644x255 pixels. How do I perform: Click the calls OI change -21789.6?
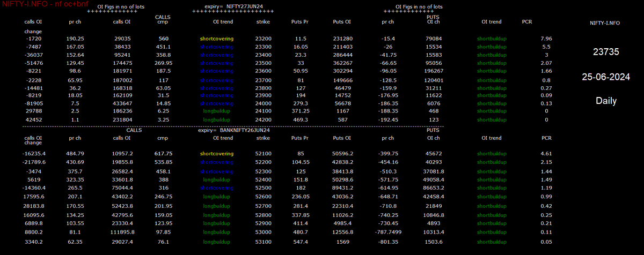click(33, 161)
